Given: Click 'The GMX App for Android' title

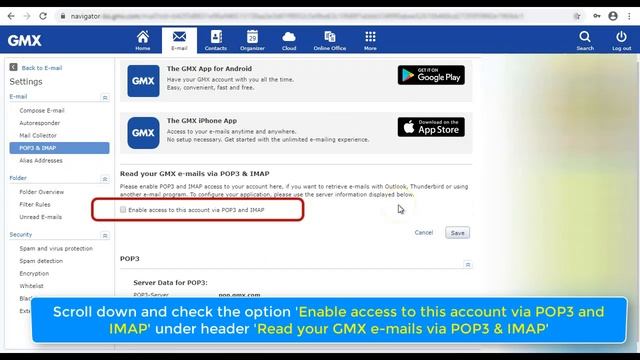Looking at the screenshot, I should pyautogui.click(x=209, y=69).
